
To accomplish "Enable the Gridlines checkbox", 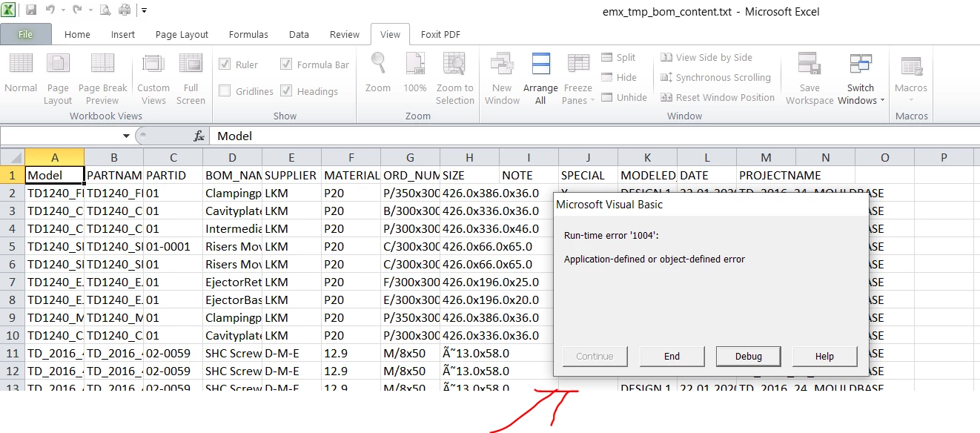I will coord(225,91).
